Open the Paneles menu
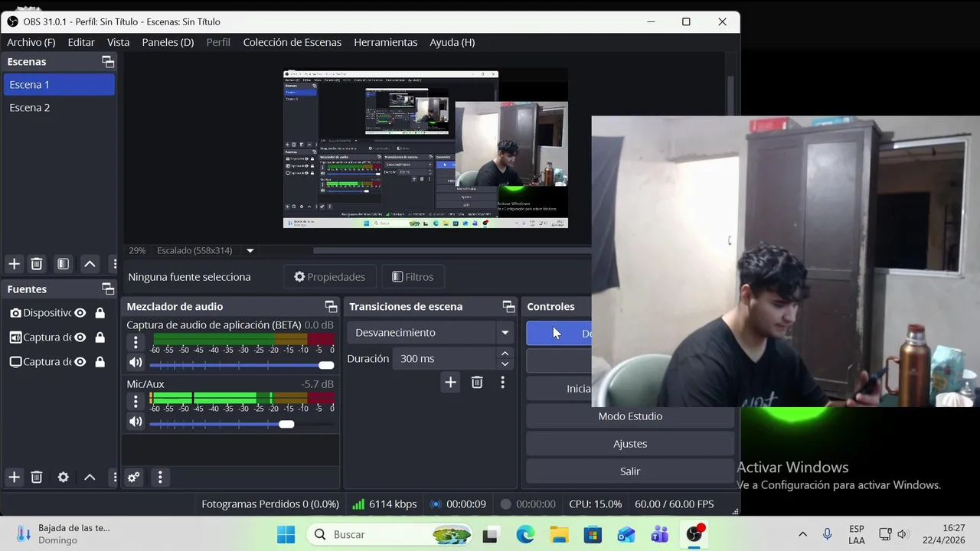Screen dimensions: 980x551 (168, 42)
